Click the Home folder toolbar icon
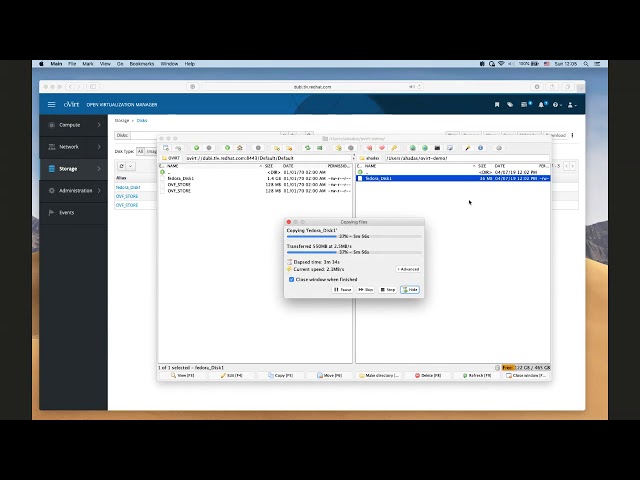640x480 pixels. click(240, 148)
